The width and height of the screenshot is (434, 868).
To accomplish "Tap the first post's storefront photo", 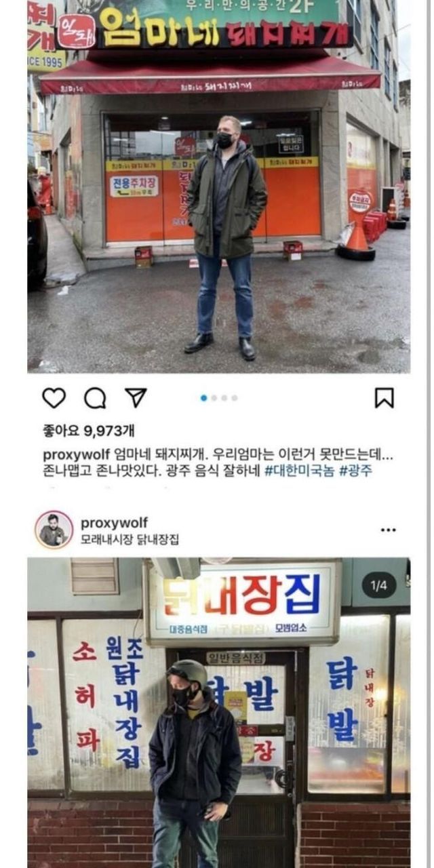I will pyautogui.click(x=218, y=186).
